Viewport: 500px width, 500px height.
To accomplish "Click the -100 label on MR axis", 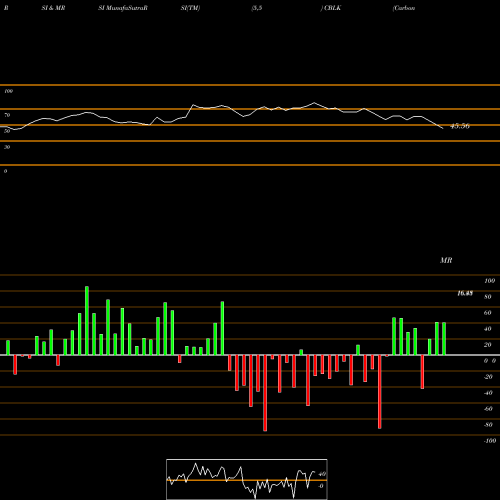I will [x=490, y=441].
